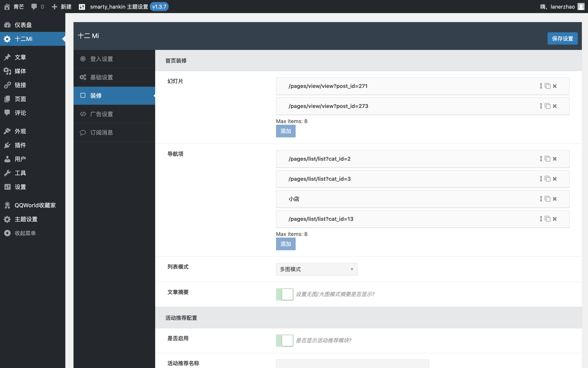
Task: Clone the cat_id=2 navigation item
Action: click(x=547, y=159)
